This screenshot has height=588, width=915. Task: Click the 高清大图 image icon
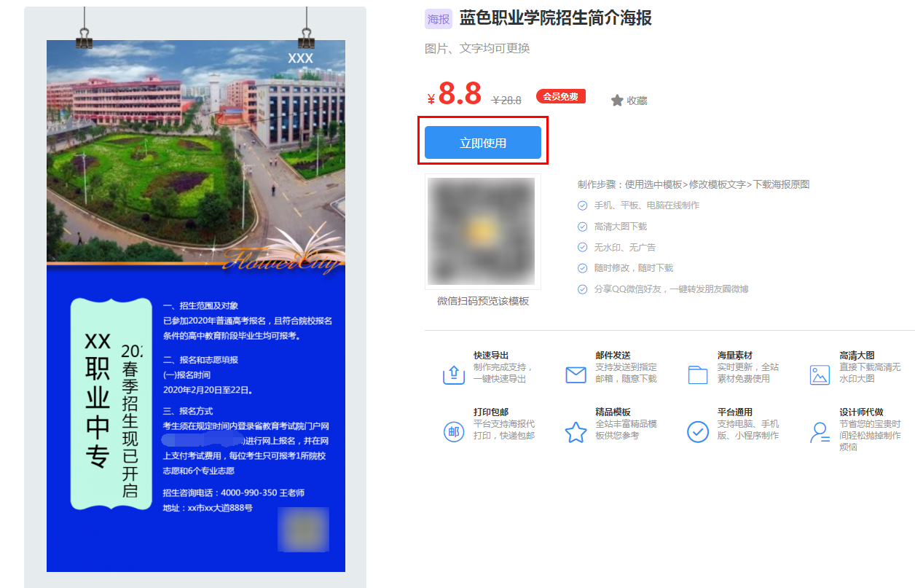point(820,375)
